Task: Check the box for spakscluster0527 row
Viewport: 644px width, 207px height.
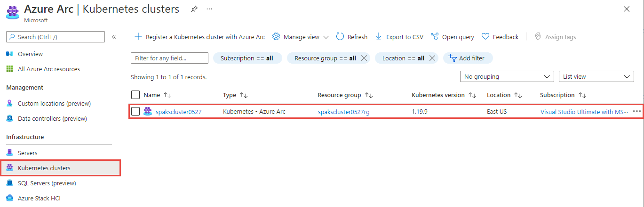Action: (x=135, y=112)
